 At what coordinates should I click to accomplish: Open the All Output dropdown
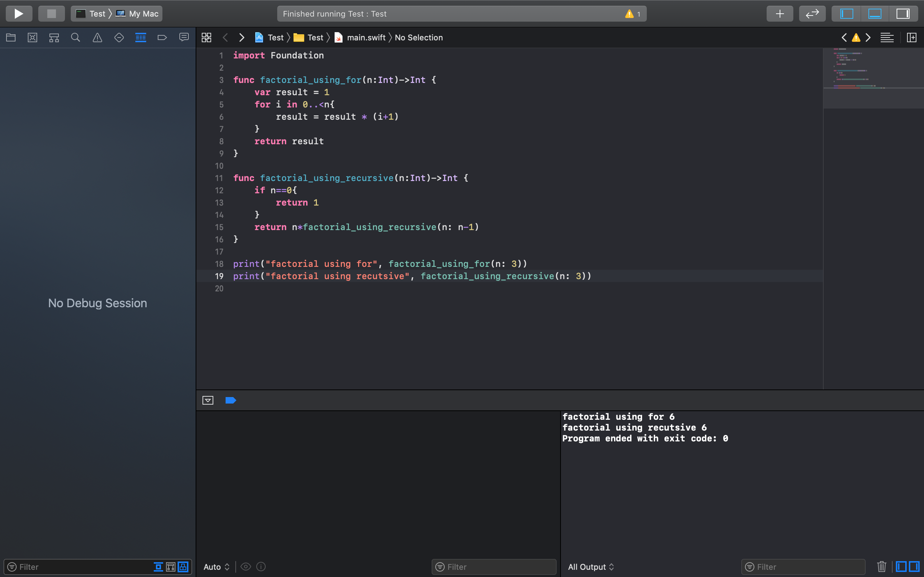tap(590, 567)
